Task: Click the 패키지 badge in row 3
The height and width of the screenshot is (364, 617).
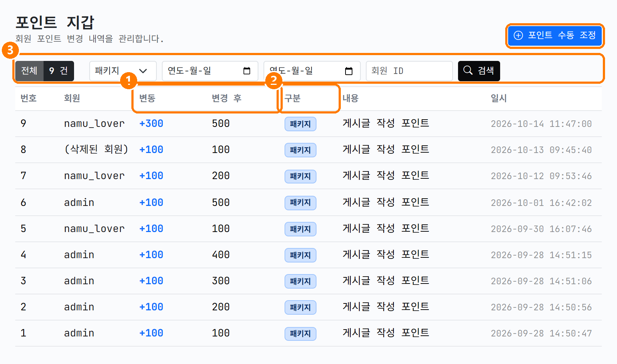Action: pos(301,281)
